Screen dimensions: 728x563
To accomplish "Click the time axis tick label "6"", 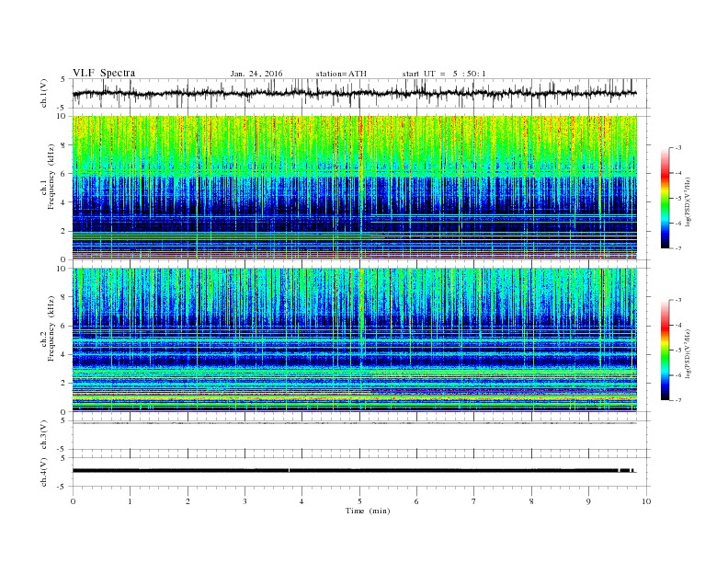I will [x=416, y=501].
